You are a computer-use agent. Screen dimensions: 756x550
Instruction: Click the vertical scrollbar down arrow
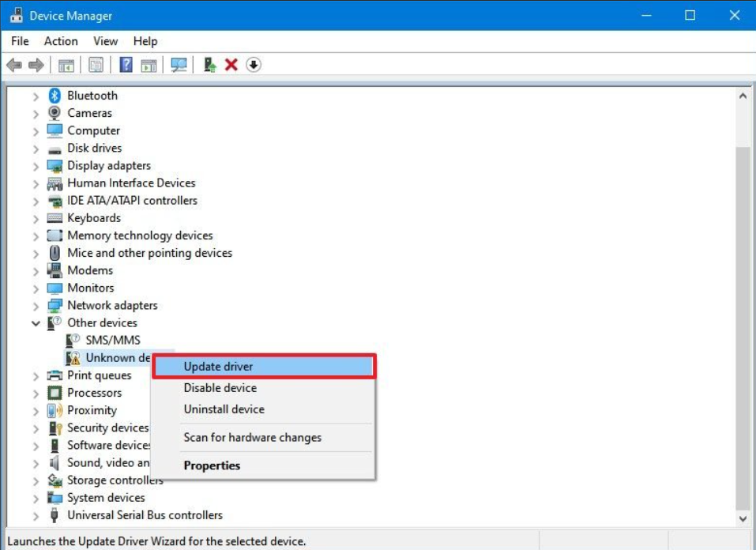click(743, 518)
